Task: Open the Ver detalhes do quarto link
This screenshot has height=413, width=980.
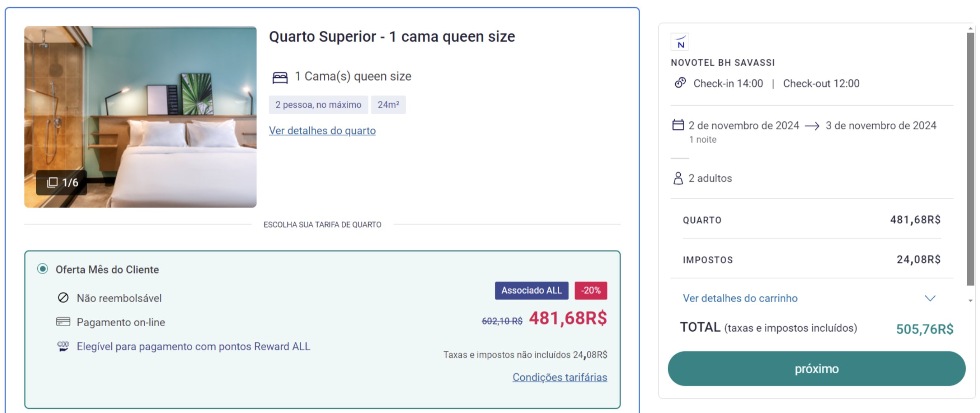Action: [322, 131]
